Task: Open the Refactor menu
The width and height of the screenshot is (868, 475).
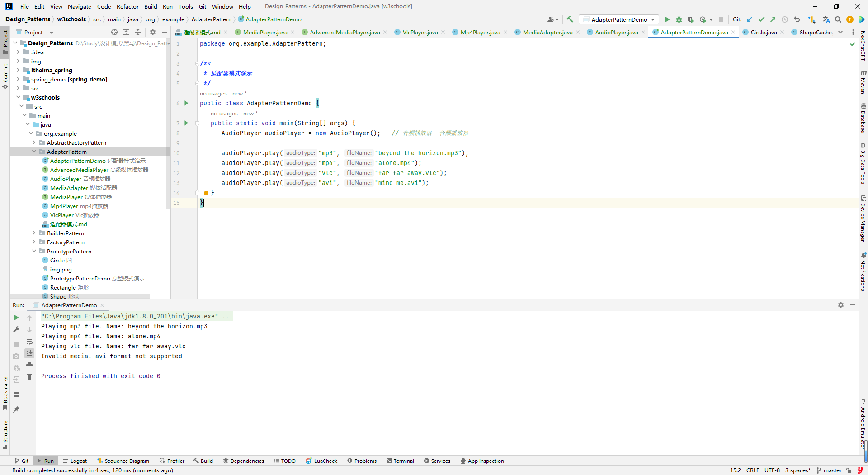Action: tap(127, 6)
